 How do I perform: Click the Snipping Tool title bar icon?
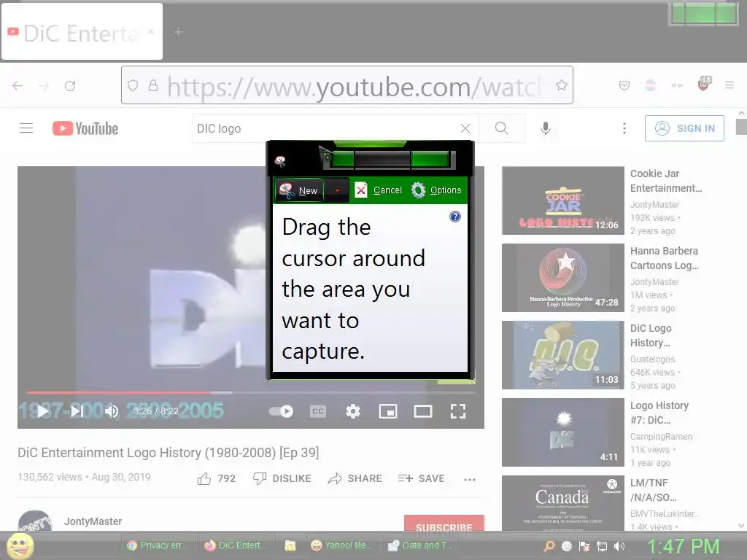(280, 162)
